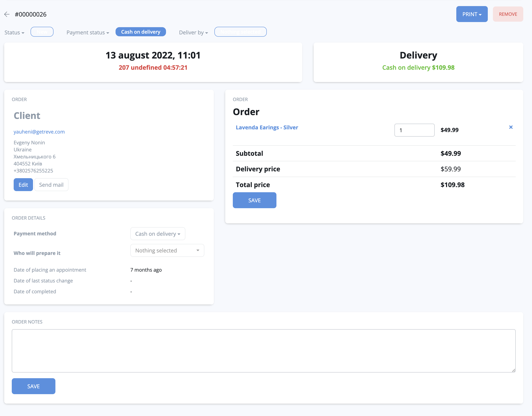Open Lavenda Earings - Silver product link
532x416 pixels.
pos(267,127)
